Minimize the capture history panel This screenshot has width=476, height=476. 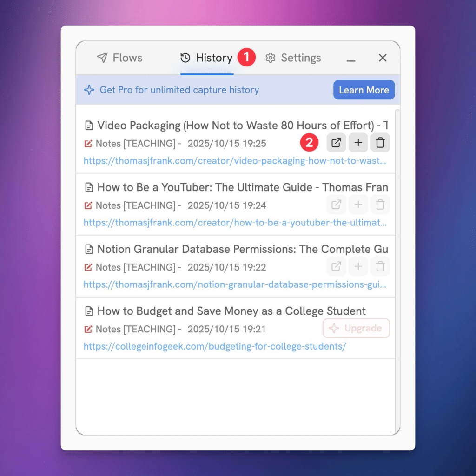[x=351, y=58]
